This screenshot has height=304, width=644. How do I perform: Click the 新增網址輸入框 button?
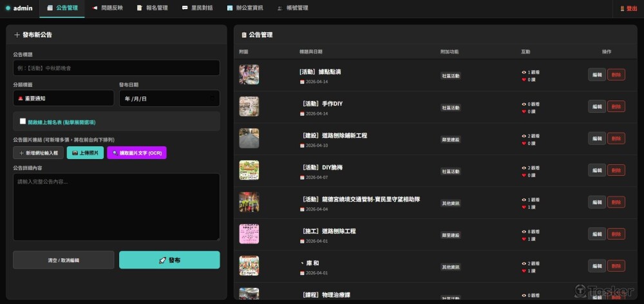[x=38, y=153]
